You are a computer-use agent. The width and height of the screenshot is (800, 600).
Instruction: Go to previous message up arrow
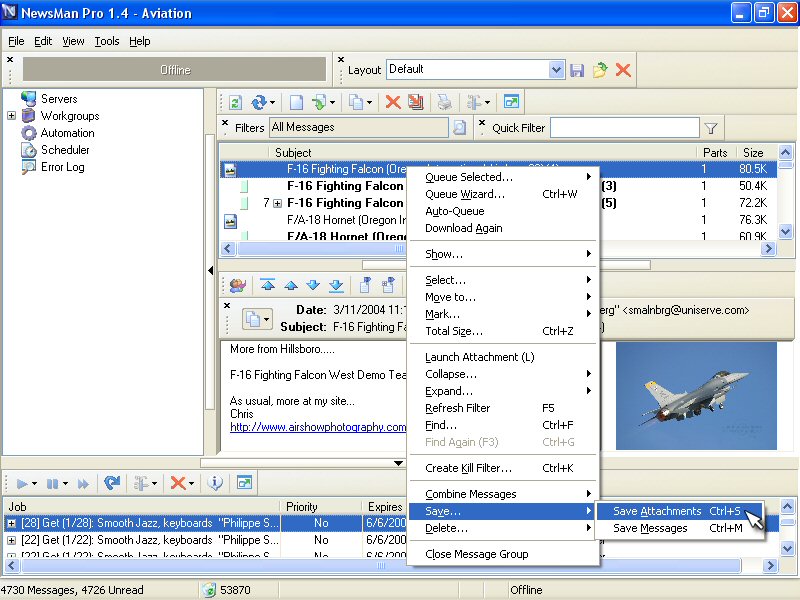(x=291, y=285)
